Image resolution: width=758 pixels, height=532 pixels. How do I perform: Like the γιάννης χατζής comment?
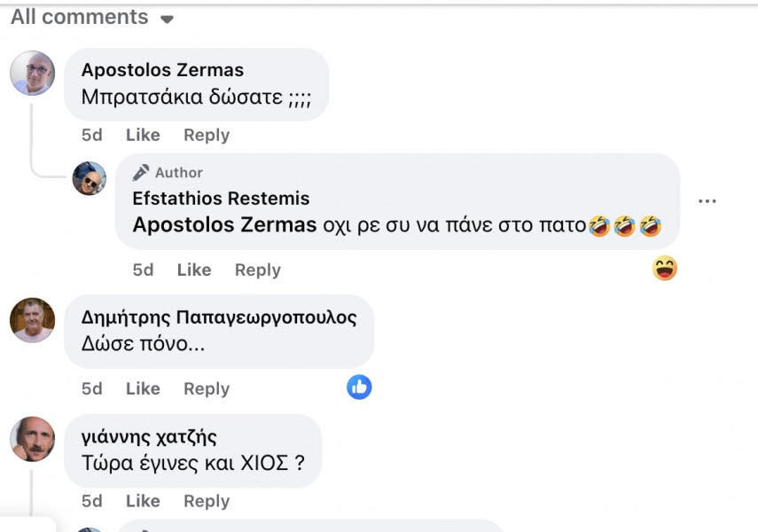(x=143, y=502)
